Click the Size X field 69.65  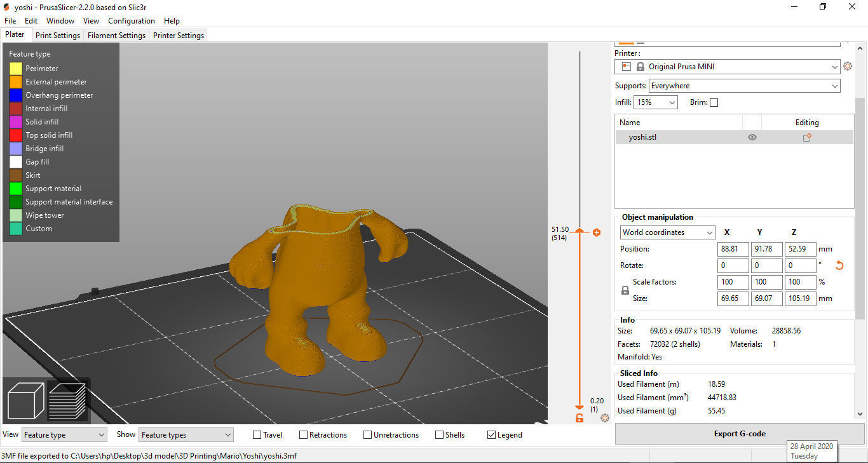[x=733, y=299]
